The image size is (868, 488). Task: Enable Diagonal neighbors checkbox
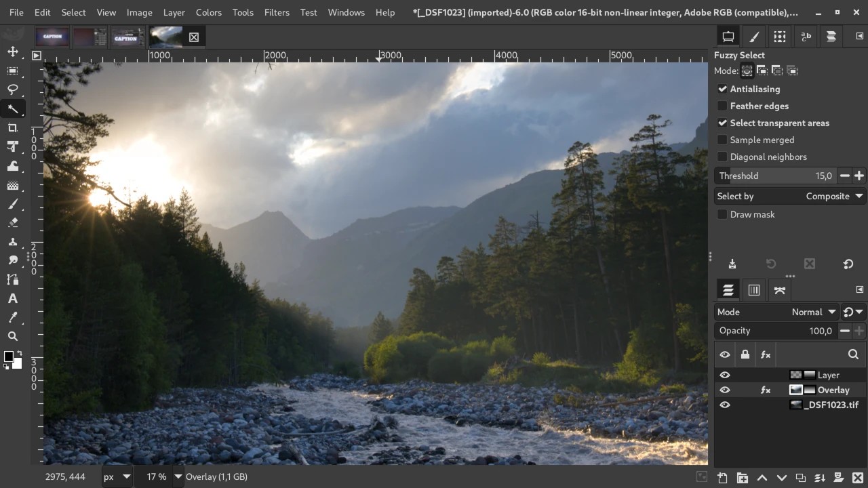click(722, 157)
